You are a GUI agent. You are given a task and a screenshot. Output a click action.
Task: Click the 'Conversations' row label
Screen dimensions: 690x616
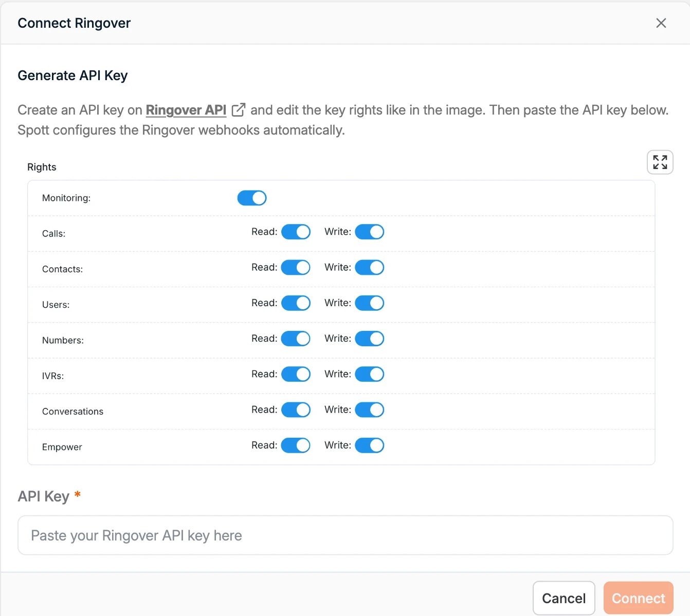72,411
